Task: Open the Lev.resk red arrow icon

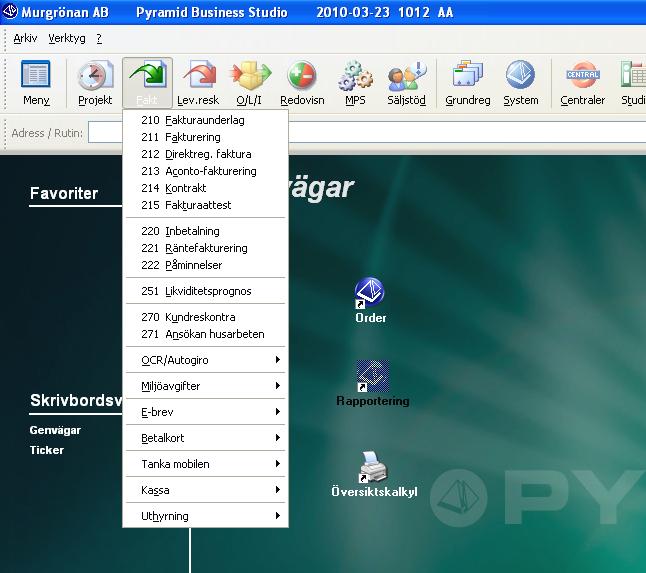Action: 198,83
